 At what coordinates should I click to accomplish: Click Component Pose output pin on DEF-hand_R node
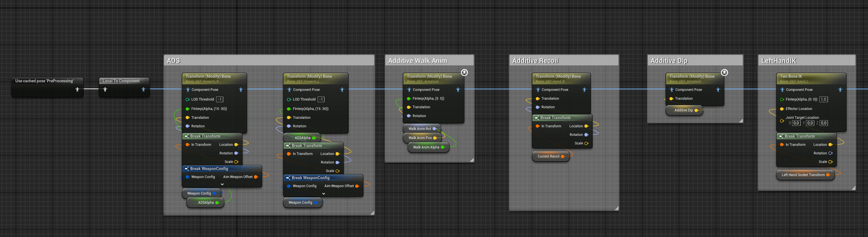585,90
